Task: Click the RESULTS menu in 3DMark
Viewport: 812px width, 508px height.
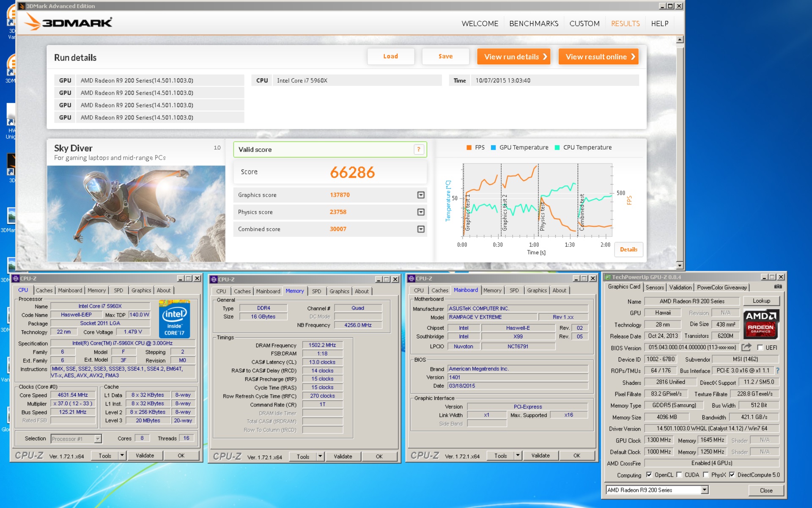Action: (625, 24)
